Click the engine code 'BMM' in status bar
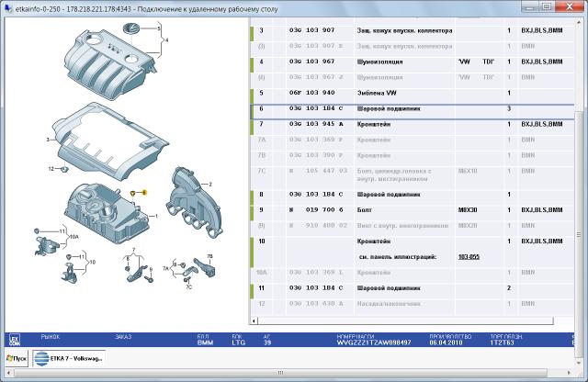The height and width of the screenshot is (382, 588). [205, 343]
